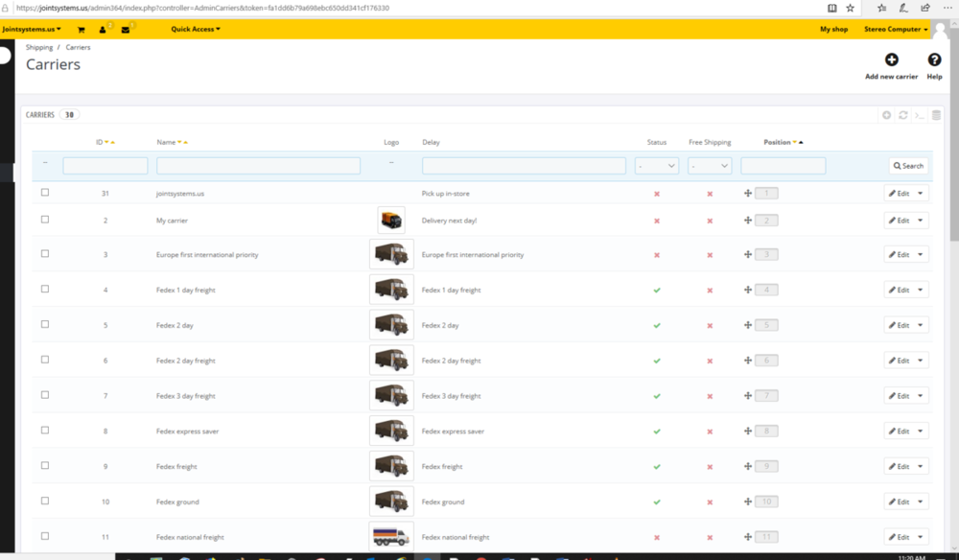Select the Fedex 1 day freight checkbox
The width and height of the screenshot is (959, 560).
pos(45,290)
